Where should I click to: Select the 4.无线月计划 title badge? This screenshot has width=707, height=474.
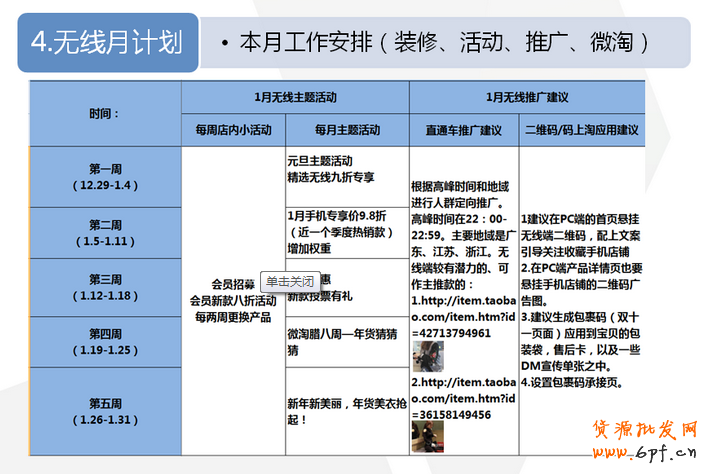pos(106,43)
